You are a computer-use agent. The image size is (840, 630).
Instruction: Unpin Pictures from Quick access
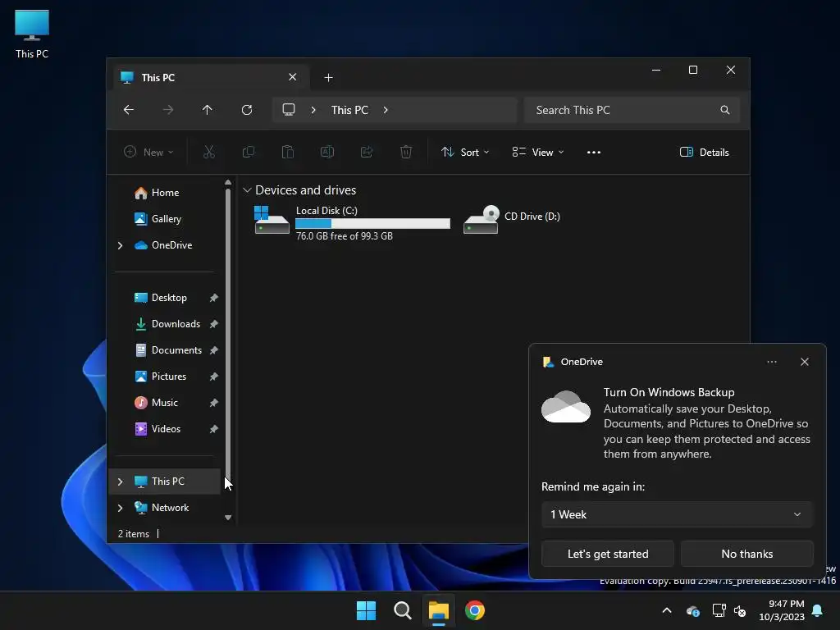[x=214, y=377]
